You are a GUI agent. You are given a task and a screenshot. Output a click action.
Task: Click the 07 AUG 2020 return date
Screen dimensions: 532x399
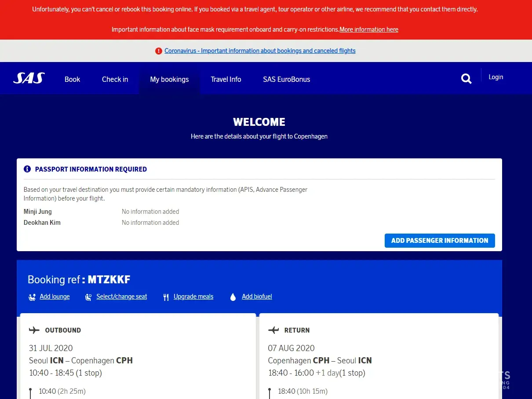[x=292, y=348]
